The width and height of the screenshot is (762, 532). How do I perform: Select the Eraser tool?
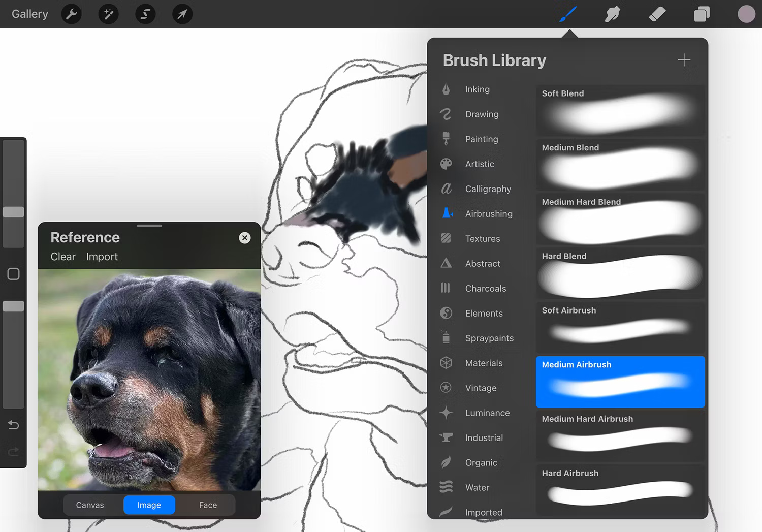(657, 14)
